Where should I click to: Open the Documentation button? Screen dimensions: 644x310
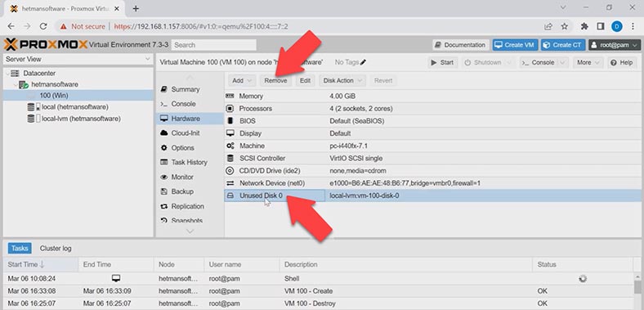click(x=460, y=45)
